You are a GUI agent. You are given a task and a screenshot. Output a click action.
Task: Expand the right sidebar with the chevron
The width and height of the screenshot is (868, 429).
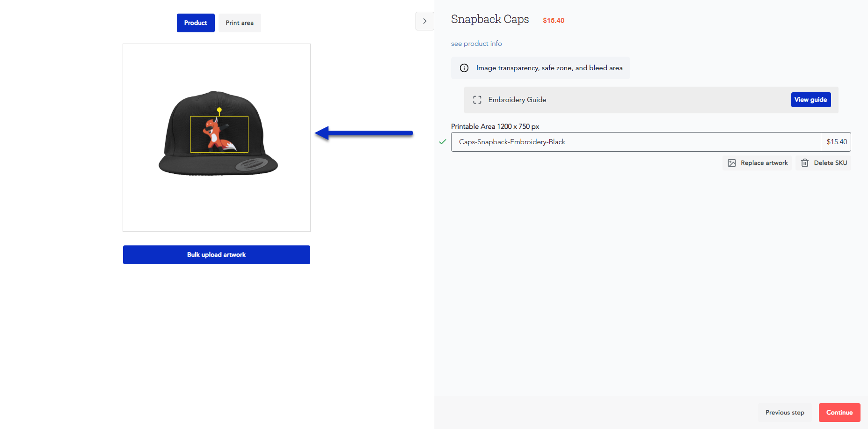pos(424,21)
